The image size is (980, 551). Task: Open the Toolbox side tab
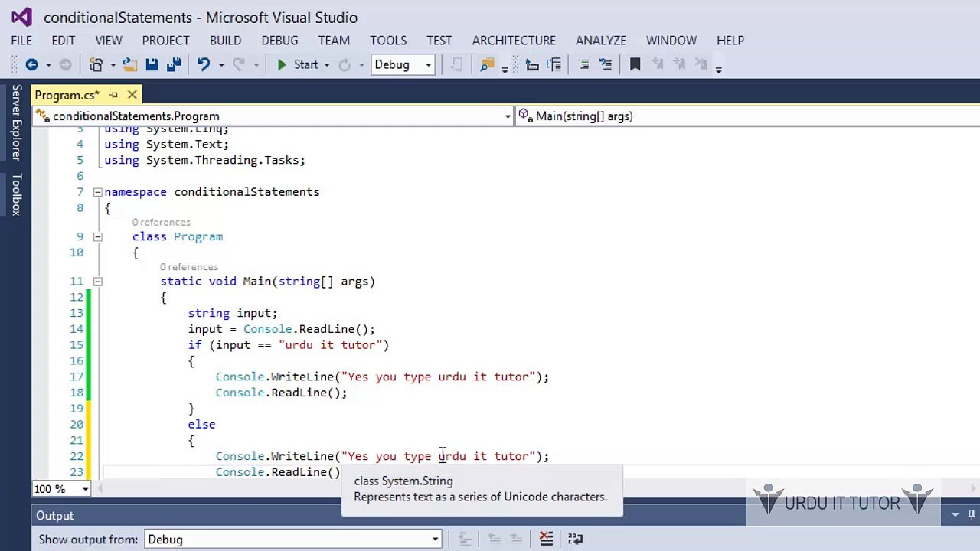point(16,194)
